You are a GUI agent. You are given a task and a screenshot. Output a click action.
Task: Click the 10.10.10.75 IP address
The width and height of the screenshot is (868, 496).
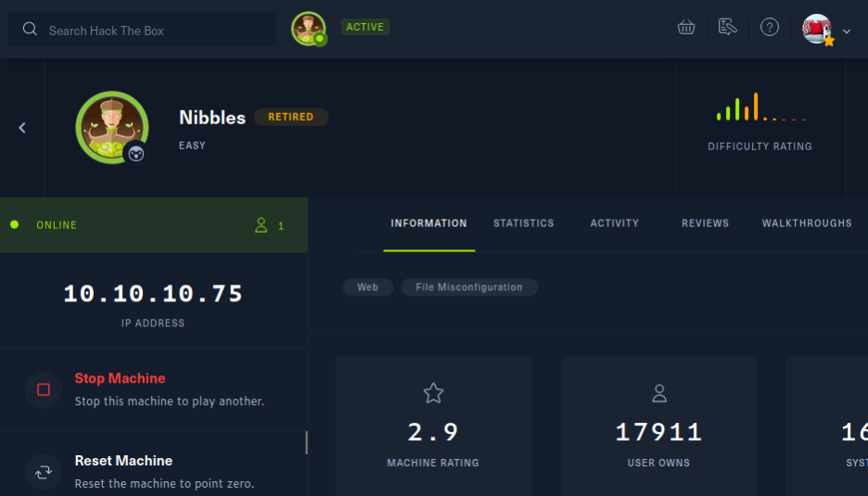coord(153,294)
